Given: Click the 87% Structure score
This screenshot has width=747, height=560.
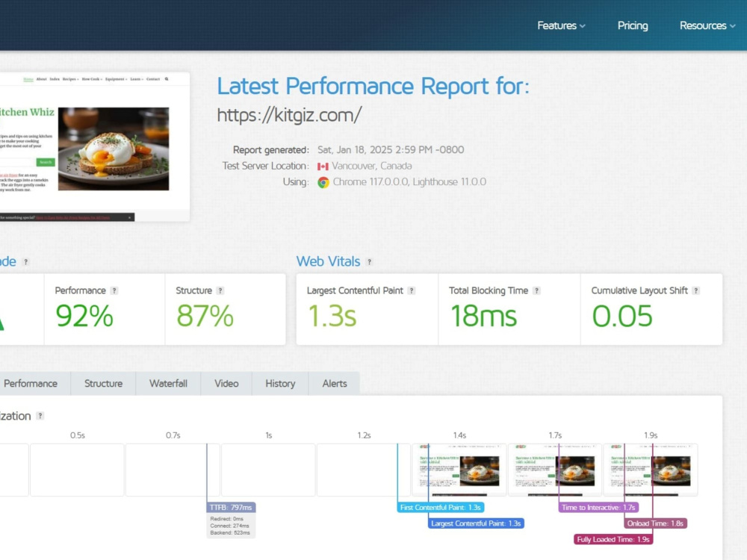Looking at the screenshot, I should pos(205,316).
